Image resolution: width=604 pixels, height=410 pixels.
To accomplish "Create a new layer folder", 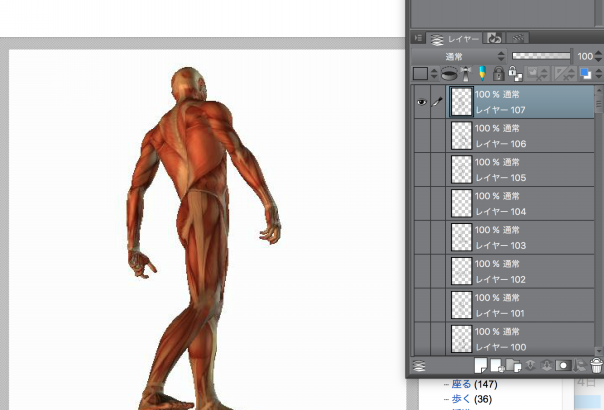I will pyautogui.click(x=513, y=366).
